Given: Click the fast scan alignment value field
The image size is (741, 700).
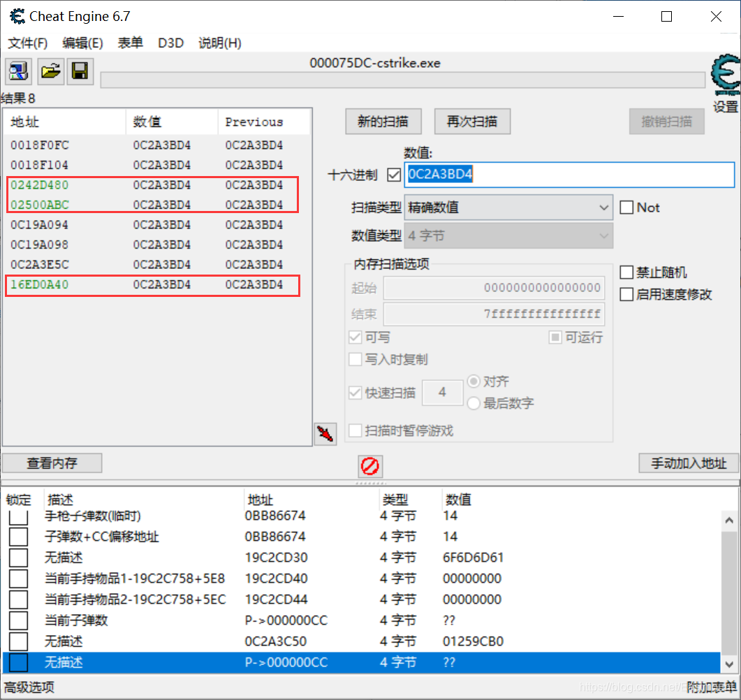Looking at the screenshot, I should coord(442,393).
